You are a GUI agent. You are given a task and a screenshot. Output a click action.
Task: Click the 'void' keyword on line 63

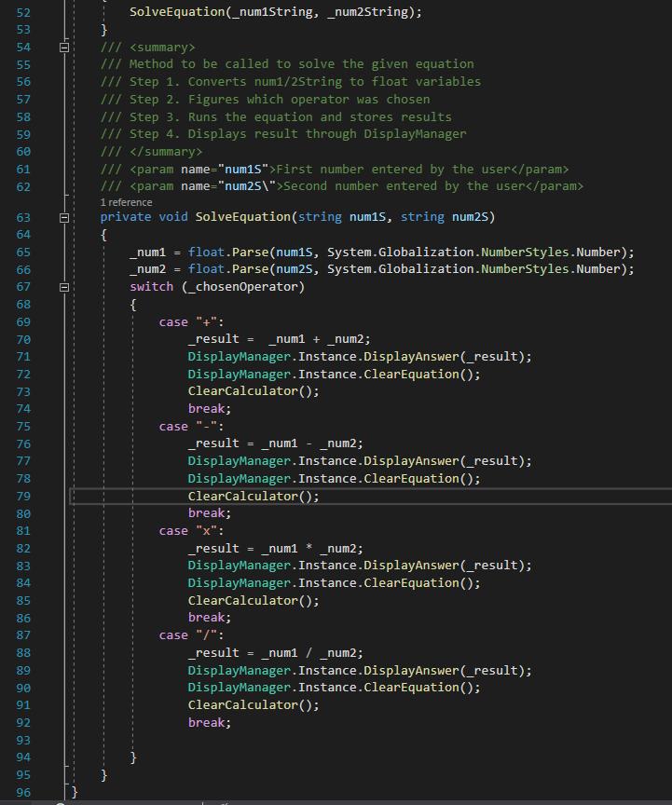(173, 217)
